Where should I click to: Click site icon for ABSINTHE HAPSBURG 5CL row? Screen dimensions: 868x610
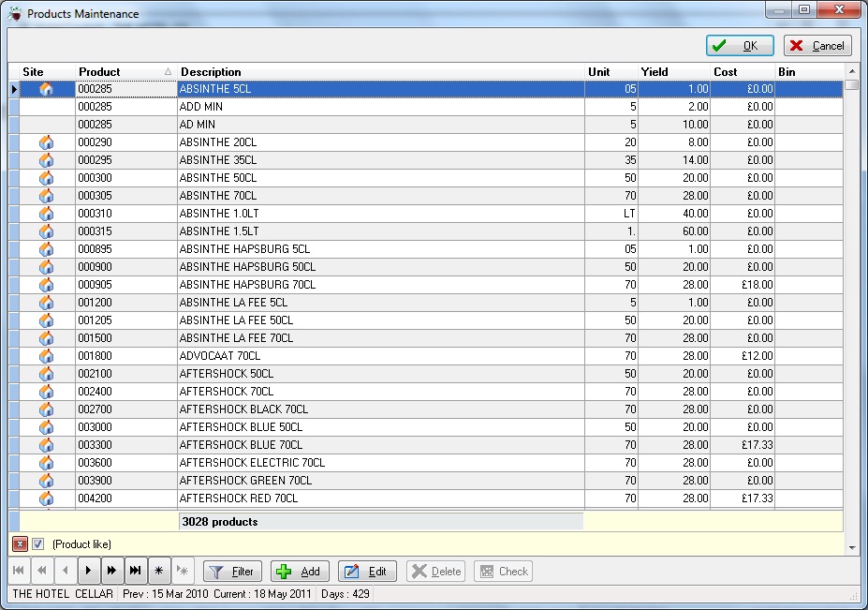coord(47,248)
